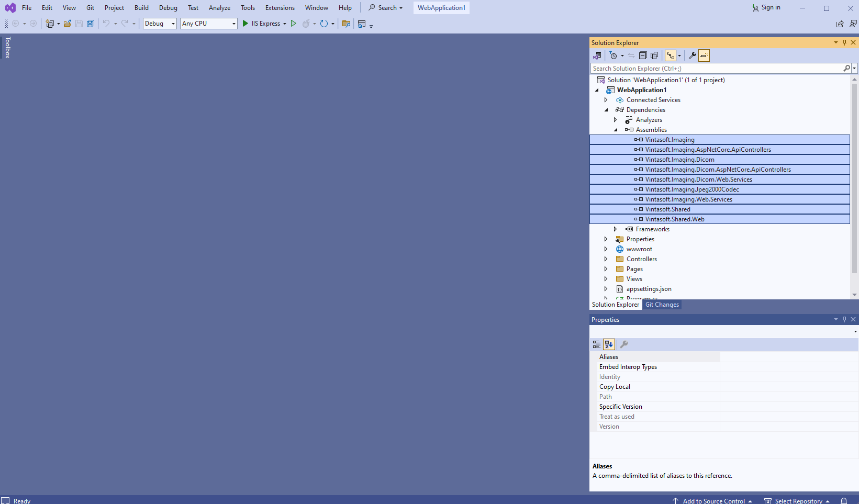Viewport: 859px width, 504px height.
Task: Click the Find in Files folder icon
Action: click(346, 24)
